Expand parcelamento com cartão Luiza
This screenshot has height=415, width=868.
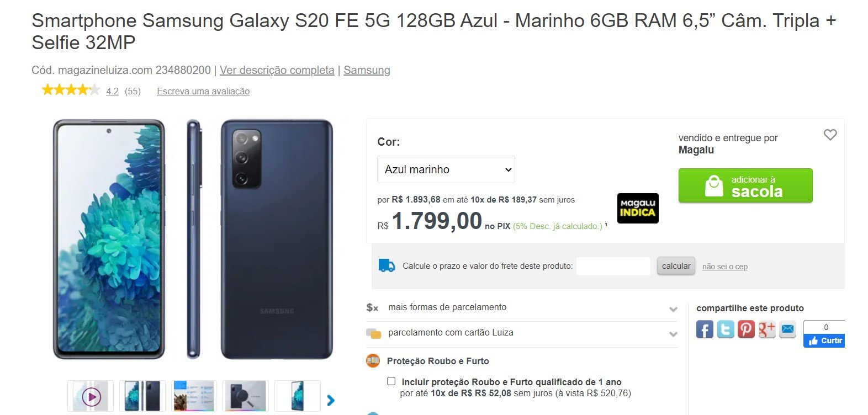[522, 333]
